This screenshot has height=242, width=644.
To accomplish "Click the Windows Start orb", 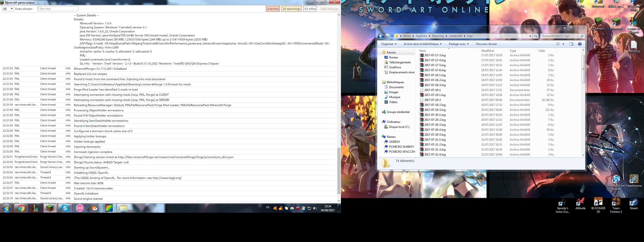I will coord(6,208).
